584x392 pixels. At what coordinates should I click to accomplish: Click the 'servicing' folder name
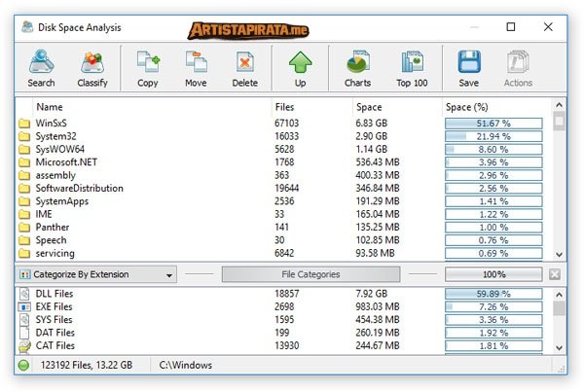55,254
